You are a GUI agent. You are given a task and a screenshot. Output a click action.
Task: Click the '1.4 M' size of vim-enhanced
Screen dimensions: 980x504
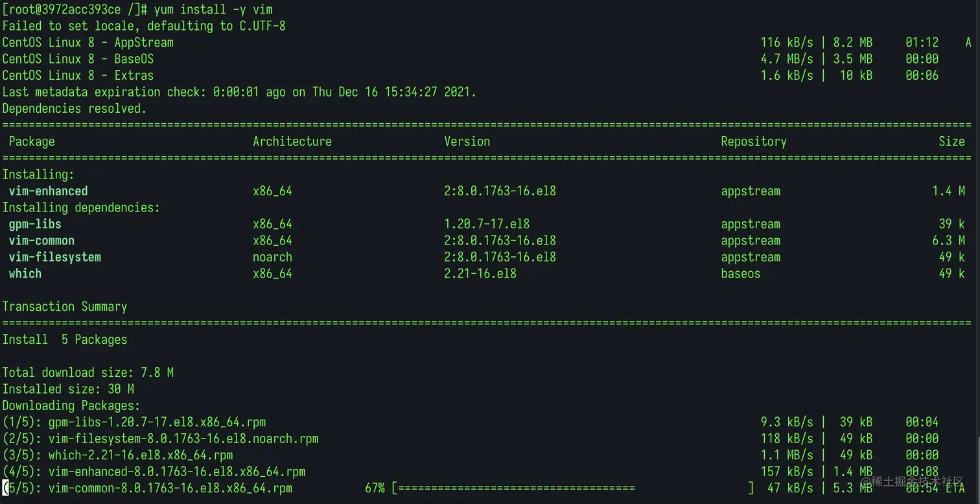coord(948,191)
